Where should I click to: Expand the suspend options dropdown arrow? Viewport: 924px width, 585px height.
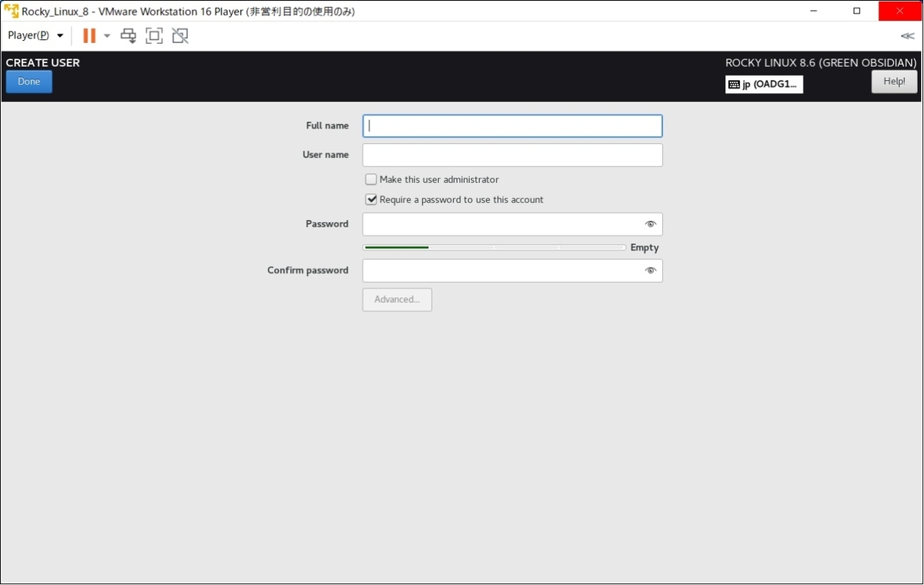click(106, 35)
